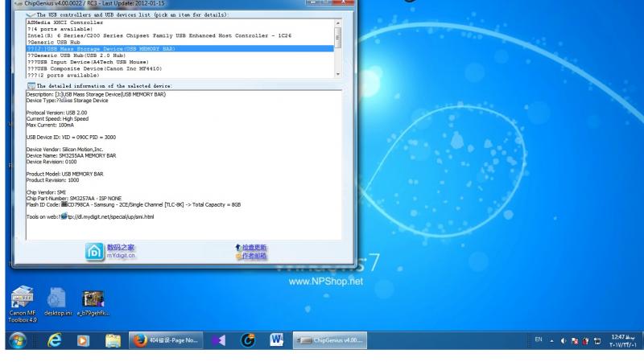Screen dimensions: 644x362
Task: Open the network tray icon
Action: [x=597, y=340]
